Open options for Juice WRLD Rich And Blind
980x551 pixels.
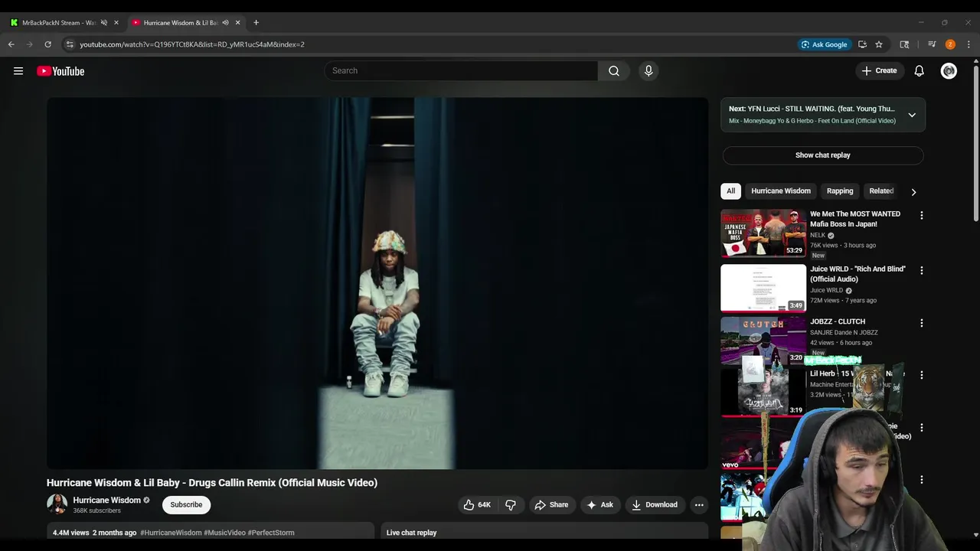922,271
